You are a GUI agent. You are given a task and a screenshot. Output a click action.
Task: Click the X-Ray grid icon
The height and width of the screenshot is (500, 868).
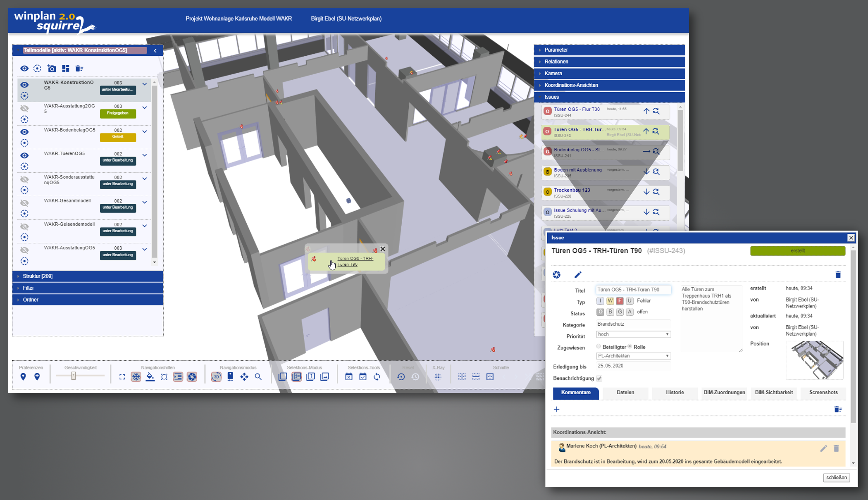coord(438,377)
